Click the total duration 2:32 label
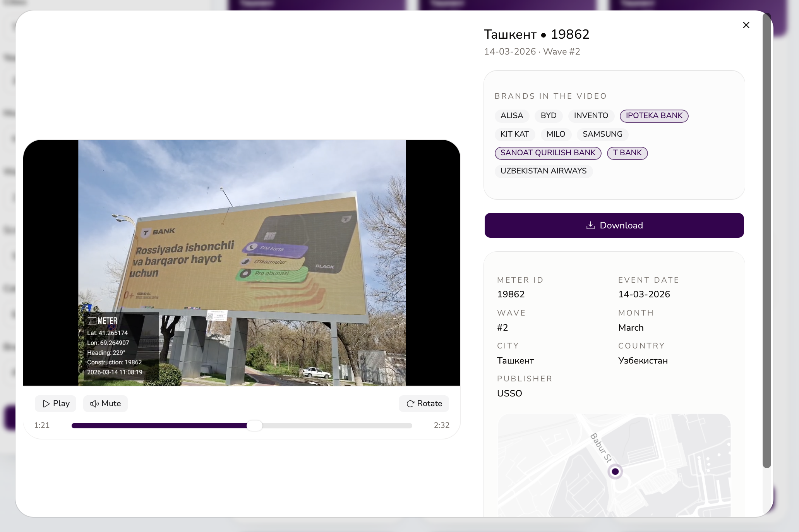The image size is (799, 532). [442, 425]
